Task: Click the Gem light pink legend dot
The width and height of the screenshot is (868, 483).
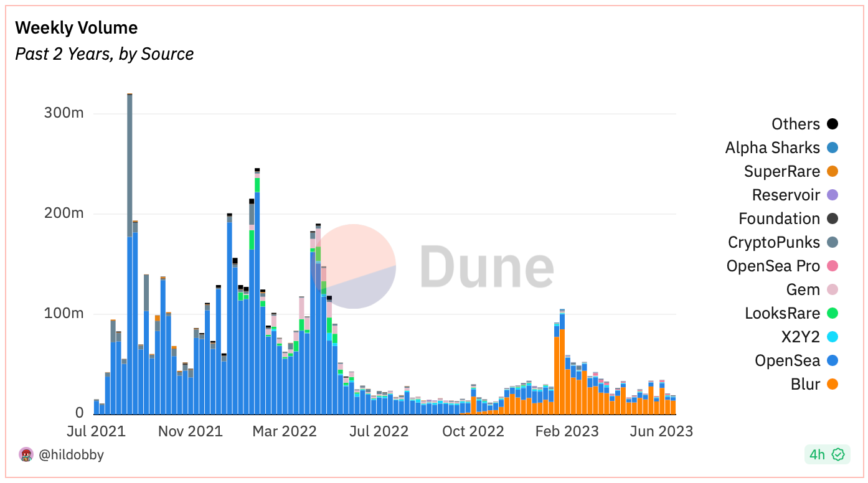Action: [x=832, y=289]
